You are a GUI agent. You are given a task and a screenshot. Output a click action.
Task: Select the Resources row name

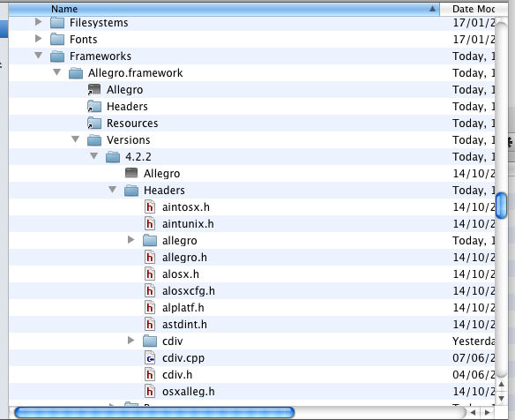click(132, 124)
